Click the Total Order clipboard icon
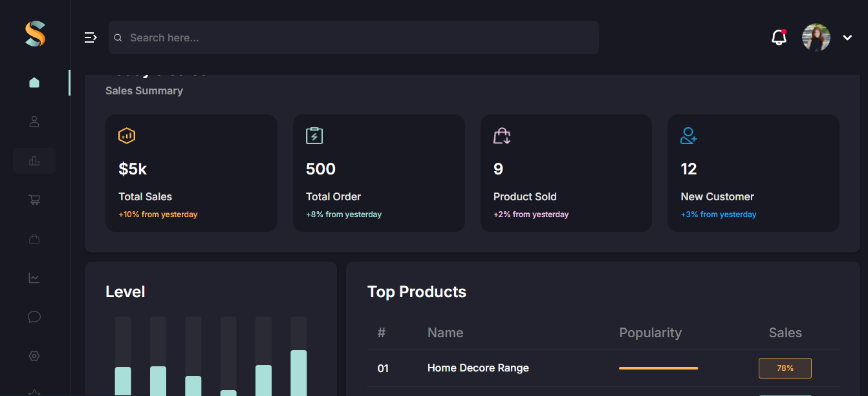This screenshot has height=396, width=868. 314,136
